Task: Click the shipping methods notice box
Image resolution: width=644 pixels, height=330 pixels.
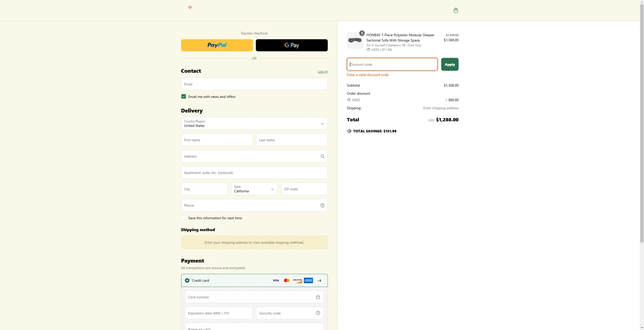Action: [254, 242]
